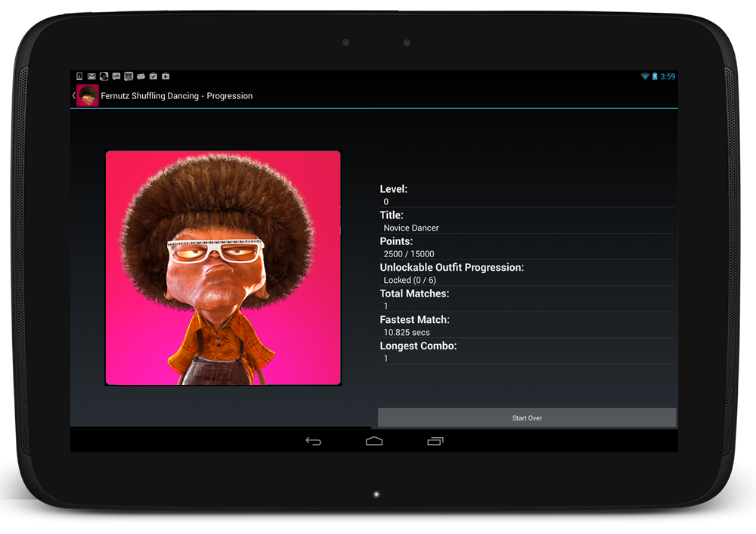
Task: Go up using the back chevron beside the app icon
Action: (x=74, y=95)
